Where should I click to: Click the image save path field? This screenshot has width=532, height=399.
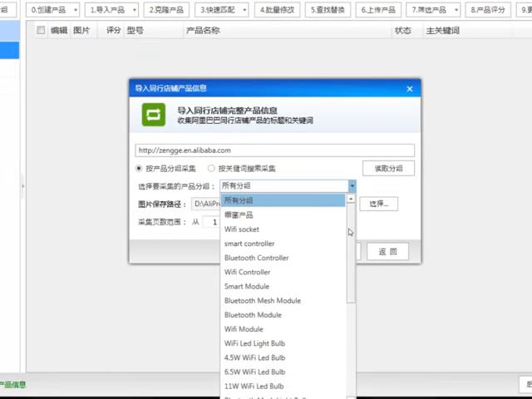[205, 204]
